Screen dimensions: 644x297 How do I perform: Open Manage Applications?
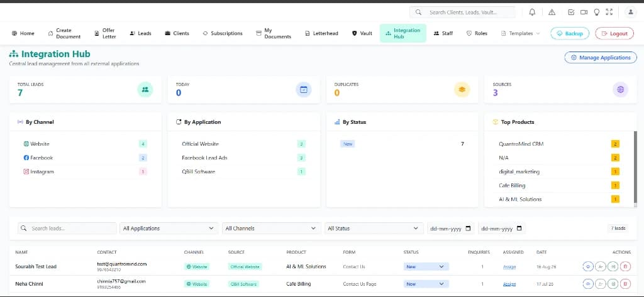coord(601,58)
